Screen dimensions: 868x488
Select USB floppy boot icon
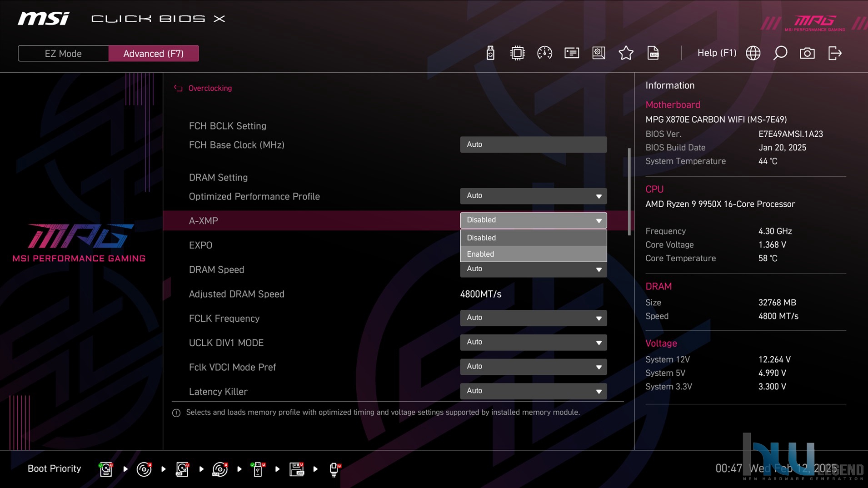(x=296, y=469)
